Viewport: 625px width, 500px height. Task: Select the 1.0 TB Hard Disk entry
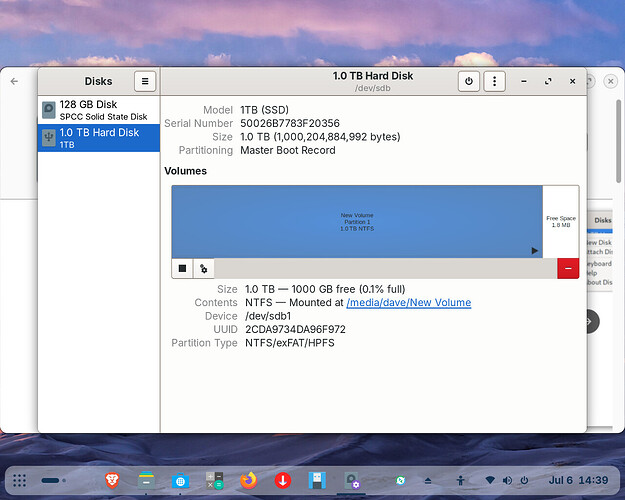[x=99, y=138]
